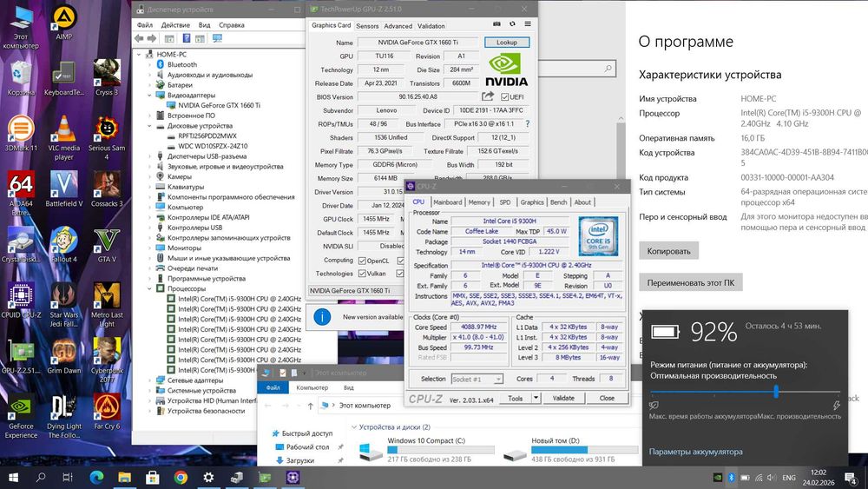Viewport: 868px width, 489px height.
Task: Select the GTA V desktop icon
Action: tap(106, 244)
